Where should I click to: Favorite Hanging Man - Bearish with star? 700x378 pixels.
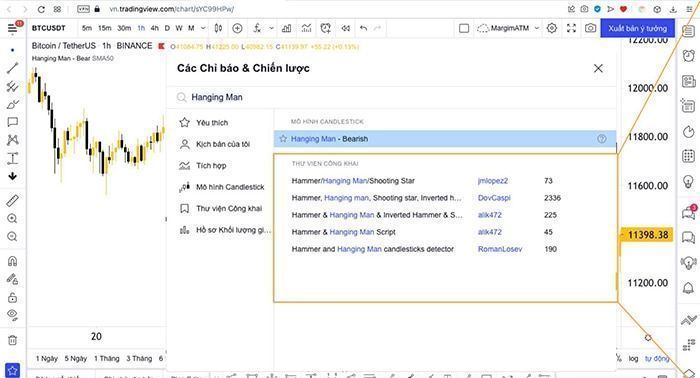coord(283,139)
